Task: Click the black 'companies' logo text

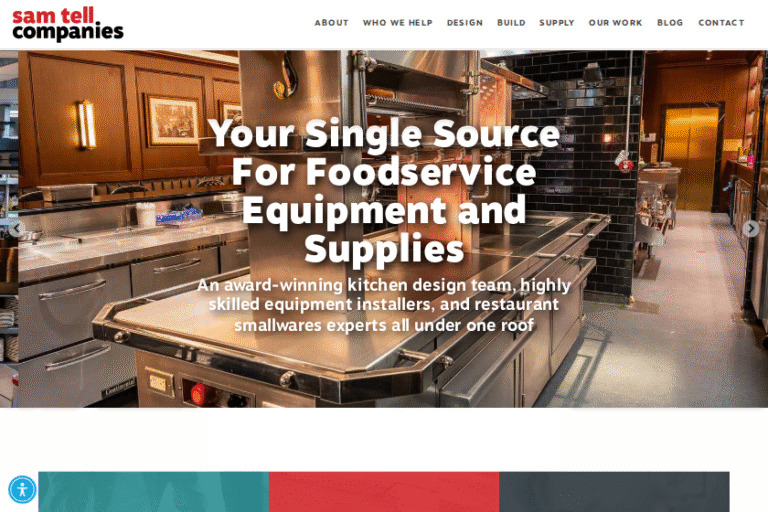Action: (x=68, y=32)
